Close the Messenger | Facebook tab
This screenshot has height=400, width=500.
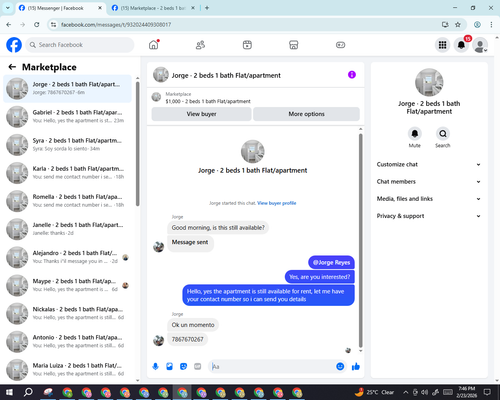(x=100, y=8)
